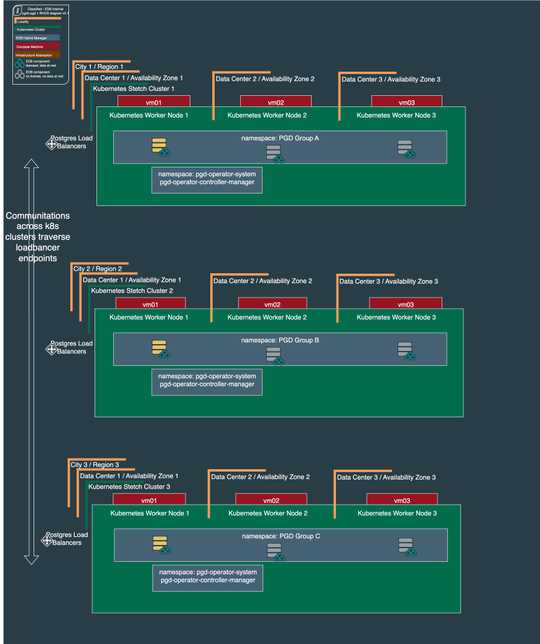Click 'Data Center 3 / Availability Zone 3' in Region 1
Viewport: 540px width, 644px height.
[x=391, y=79]
